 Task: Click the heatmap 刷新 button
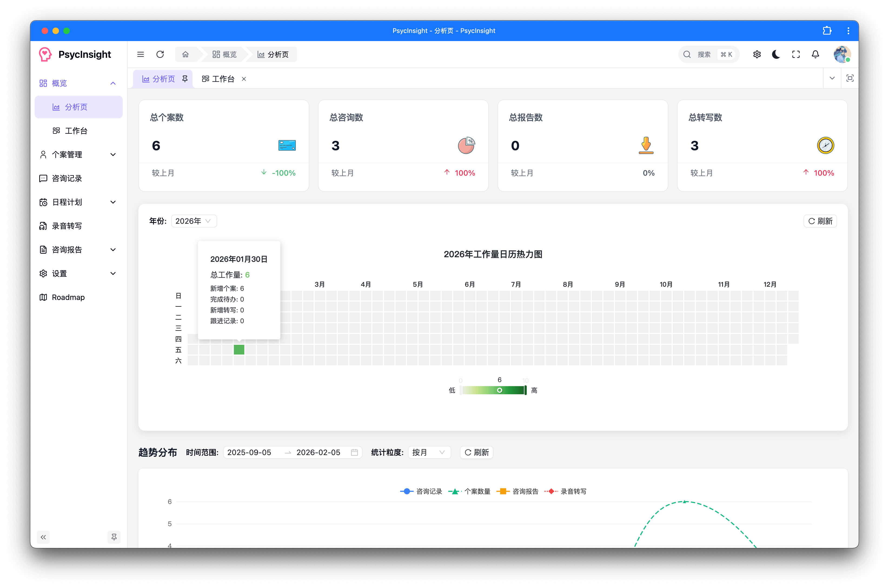(x=820, y=221)
